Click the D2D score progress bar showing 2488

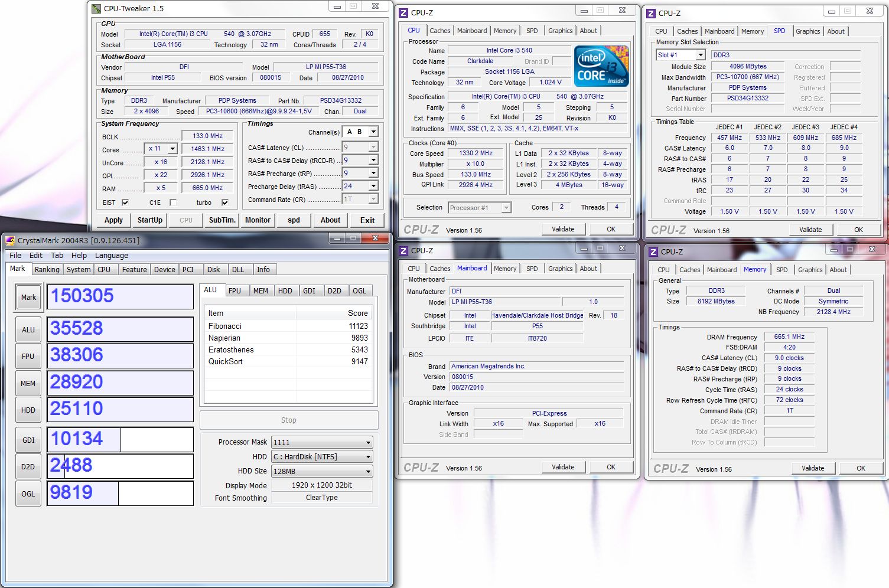121,466
